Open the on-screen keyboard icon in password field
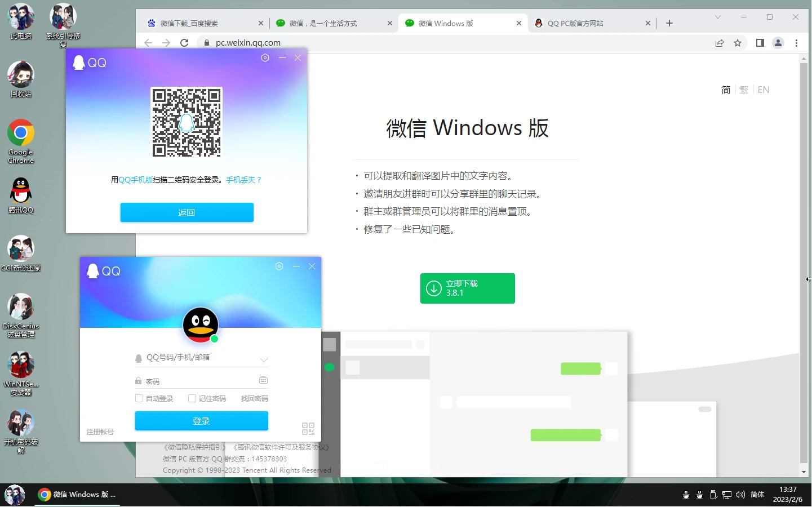812x507 pixels. point(263,380)
